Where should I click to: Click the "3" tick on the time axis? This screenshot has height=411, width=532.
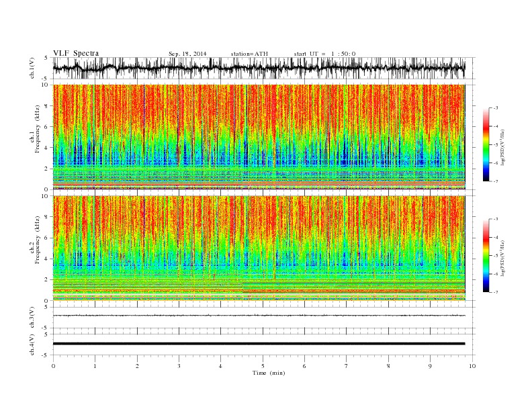coord(179,366)
